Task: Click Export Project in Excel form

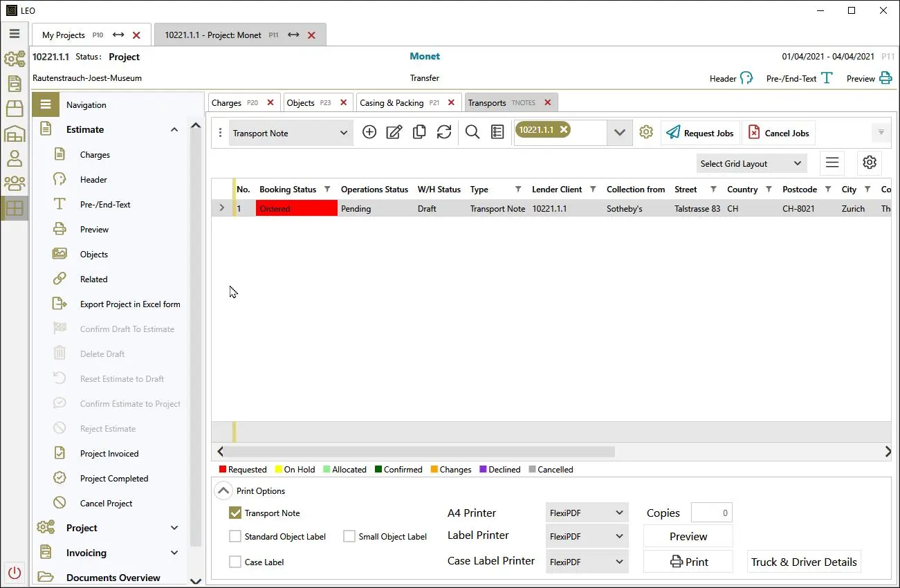Action: click(x=130, y=304)
